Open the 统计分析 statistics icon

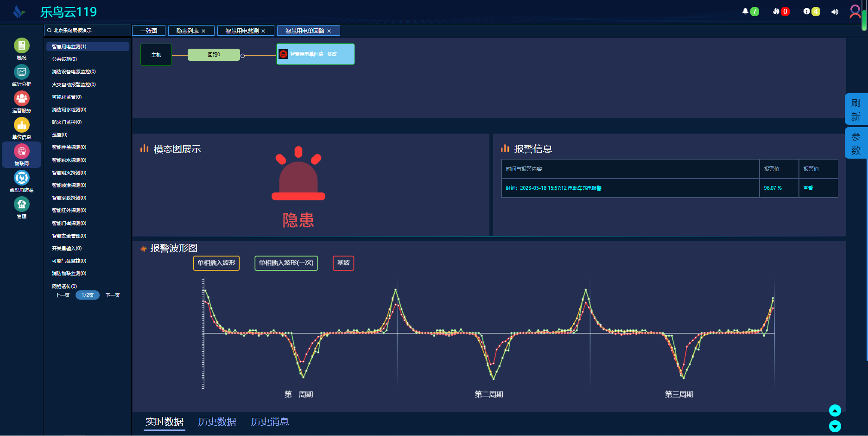(21, 72)
